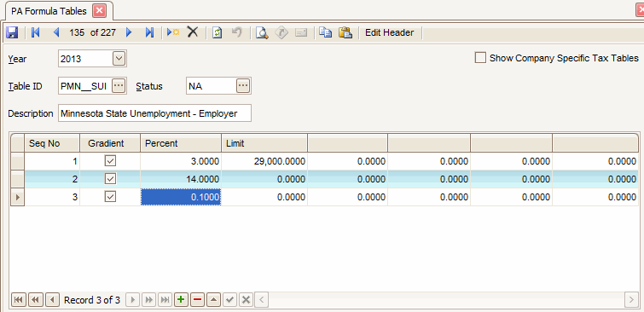Close the PA Formula Tables tab
The image size is (644, 312).
[99, 11]
